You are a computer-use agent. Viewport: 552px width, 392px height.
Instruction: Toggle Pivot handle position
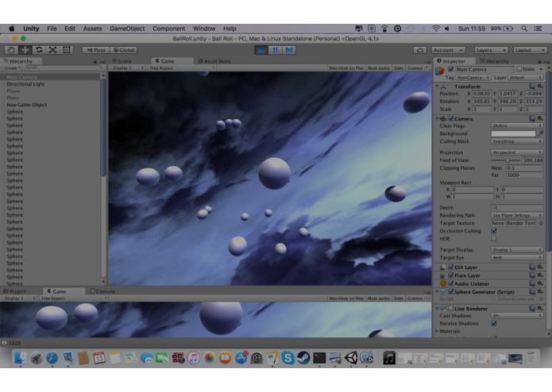(96, 50)
